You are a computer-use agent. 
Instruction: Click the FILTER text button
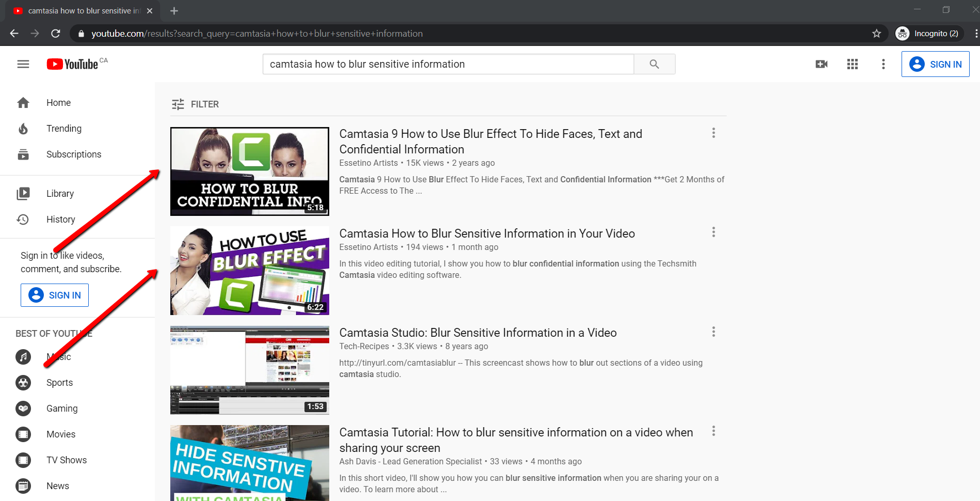(205, 104)
